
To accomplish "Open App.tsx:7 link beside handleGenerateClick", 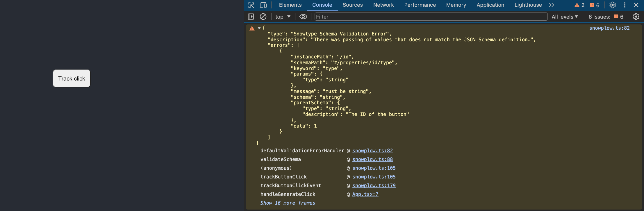I will (x=365, y=194).
